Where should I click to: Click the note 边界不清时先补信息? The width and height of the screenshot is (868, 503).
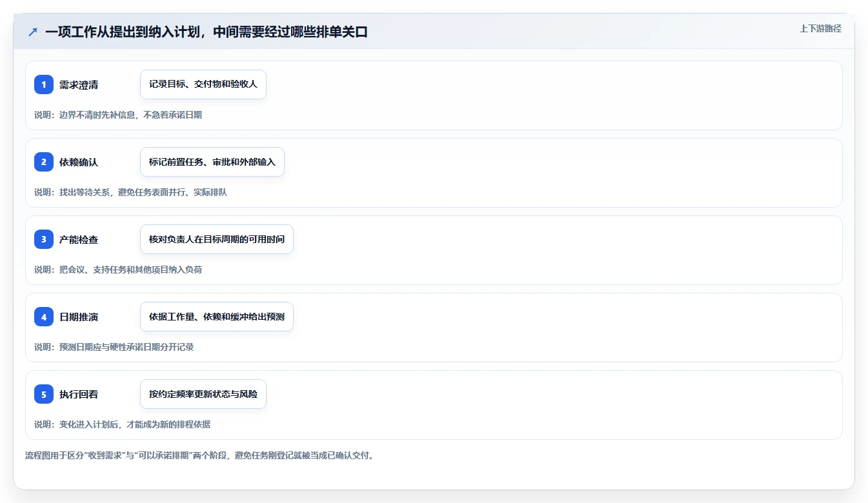[x=97, y=115]
